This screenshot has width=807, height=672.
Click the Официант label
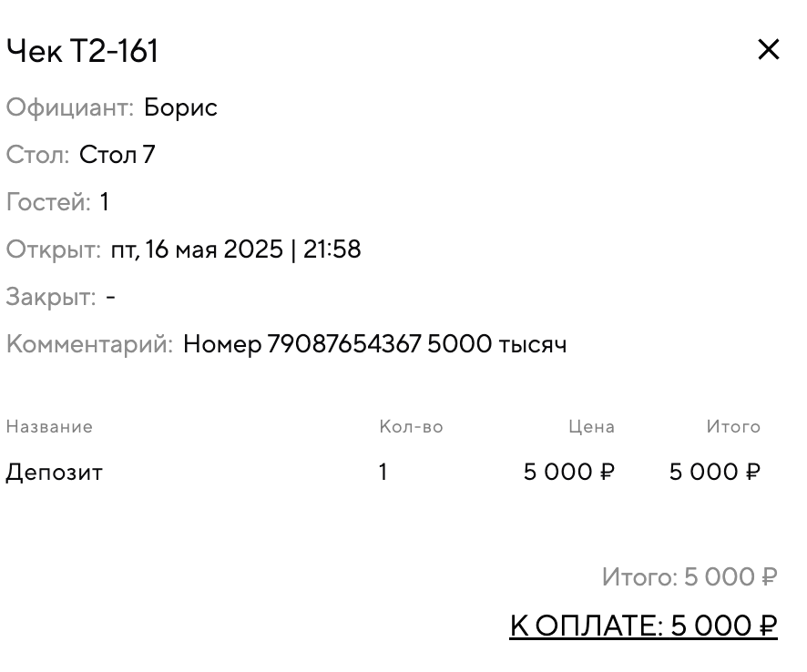click(69, 107)
